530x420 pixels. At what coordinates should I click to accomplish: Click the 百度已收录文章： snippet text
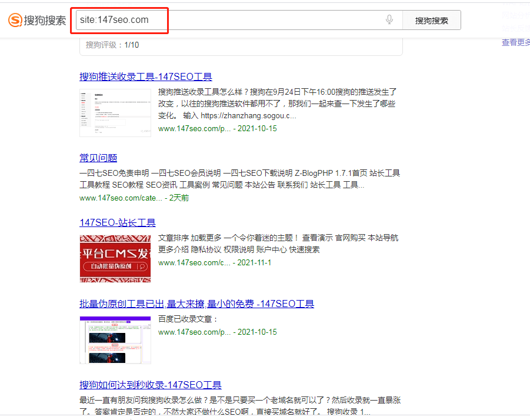189,319
